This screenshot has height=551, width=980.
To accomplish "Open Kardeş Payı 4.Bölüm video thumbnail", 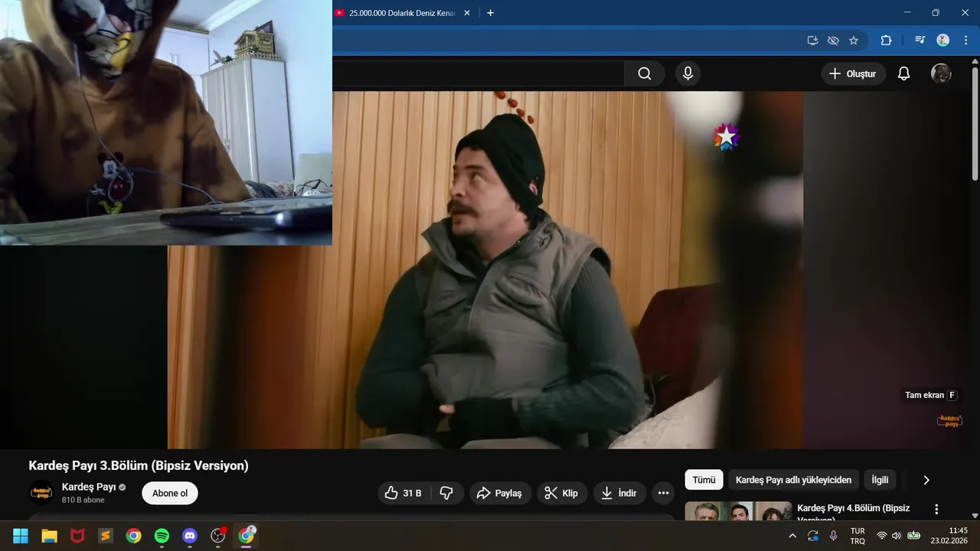I will tap(738, 511).
